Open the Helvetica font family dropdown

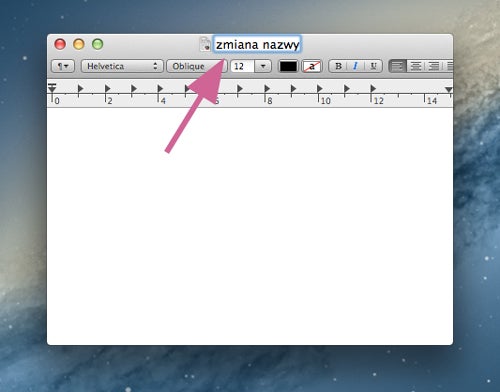122,66
